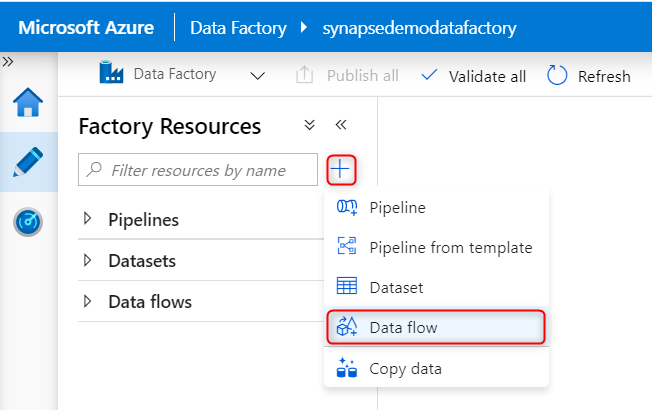Click the Pipeline from template icon
The width and height of the screenshot is (652, 410).
pos(347,246)
